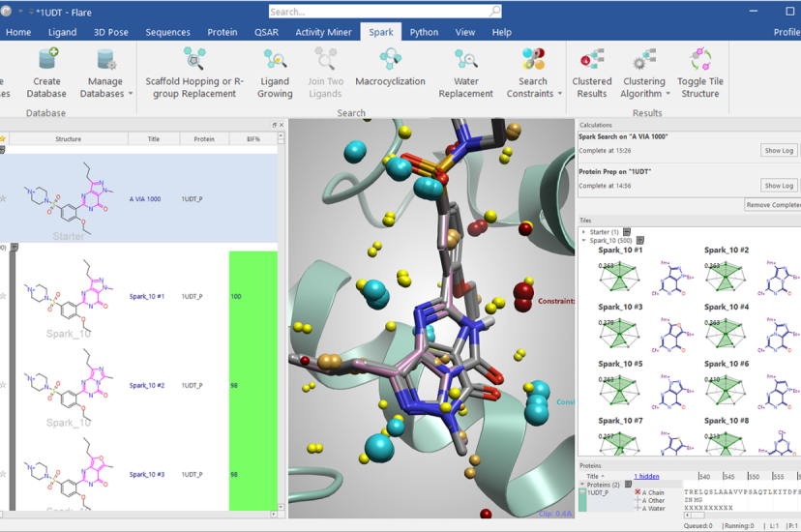Click the 'A VIA 1000' title cell

pos(145,199)
